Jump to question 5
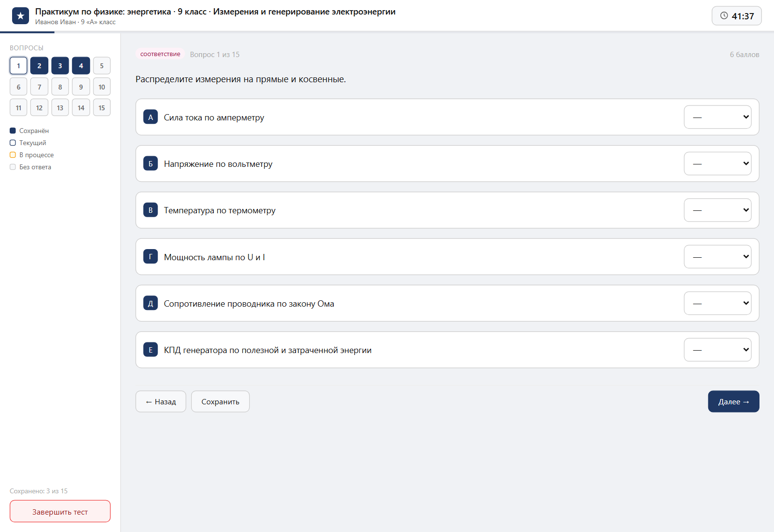The height and width of the screenshot is (532, 774). click(102, 66)
